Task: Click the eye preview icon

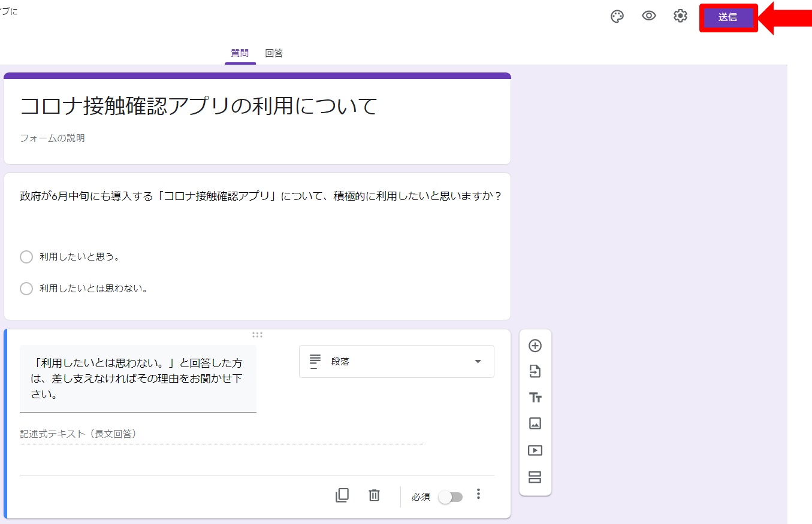Action: 648,16
